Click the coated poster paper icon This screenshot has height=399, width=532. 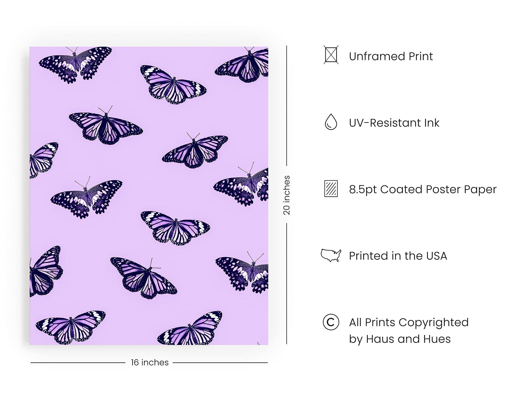tap(331, 189)
